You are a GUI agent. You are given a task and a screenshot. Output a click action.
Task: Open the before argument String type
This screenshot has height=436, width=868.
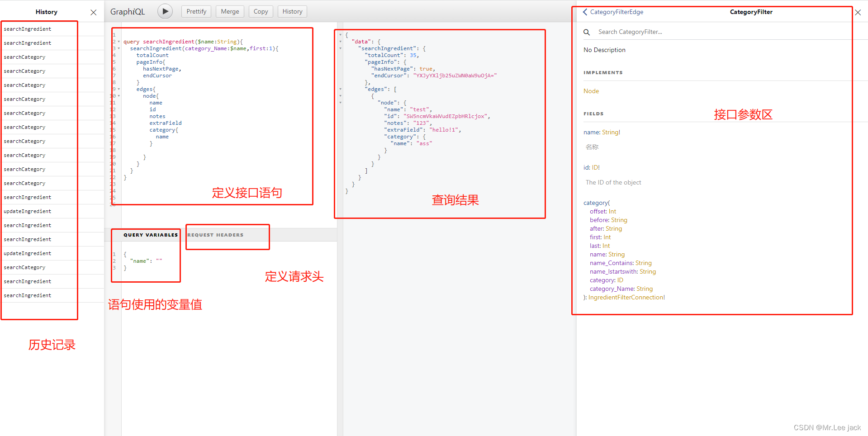619,220
